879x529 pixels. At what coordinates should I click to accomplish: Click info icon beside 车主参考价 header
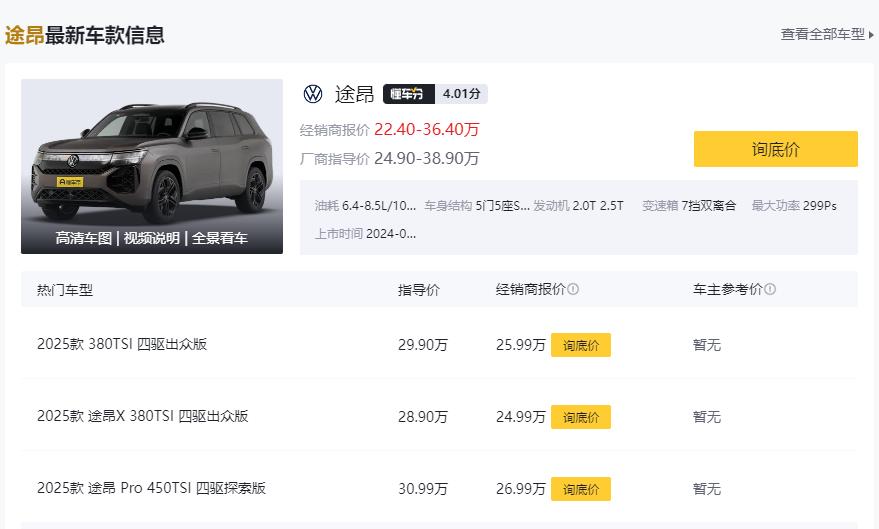click(x=770, y=290)
